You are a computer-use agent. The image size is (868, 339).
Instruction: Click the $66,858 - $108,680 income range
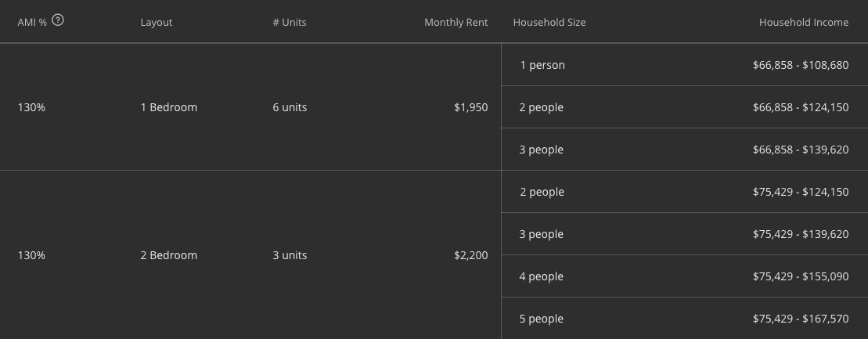[801, 65]
